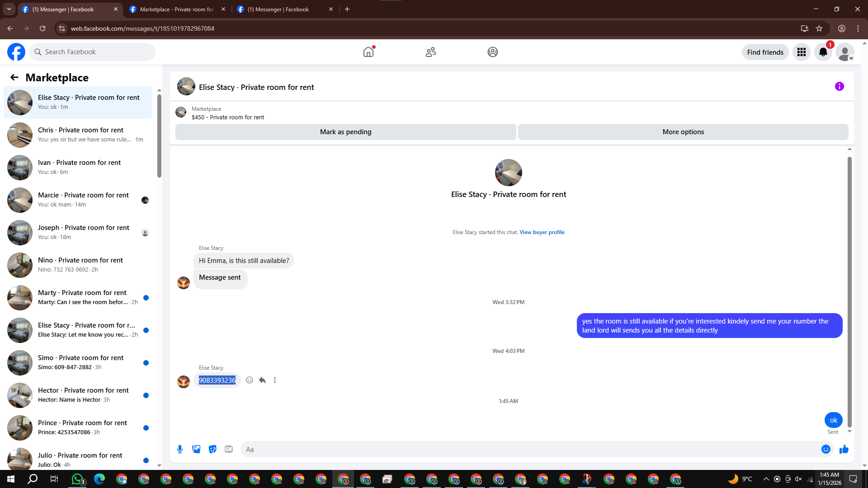Send a thumbs-up like

[x=844, y=449]
